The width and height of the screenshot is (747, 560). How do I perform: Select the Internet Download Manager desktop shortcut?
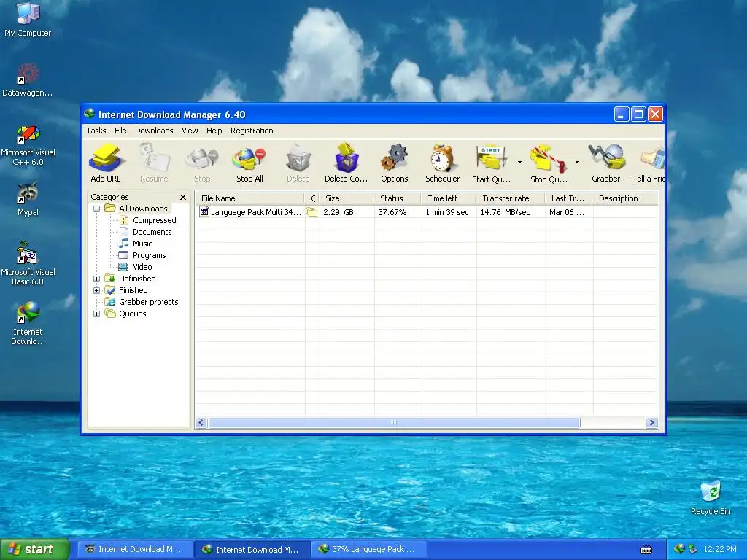28,323
